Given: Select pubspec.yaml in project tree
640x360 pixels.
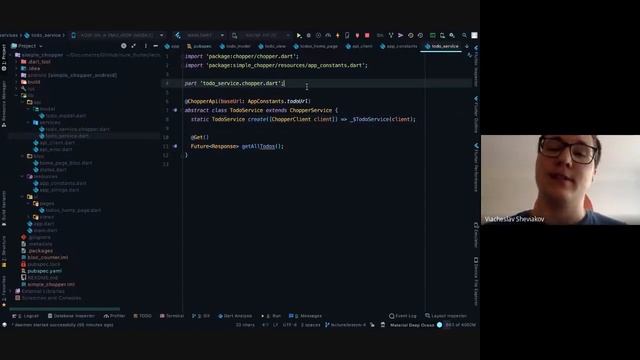Looking at the screenshot, I should click(x=41, y=271).
